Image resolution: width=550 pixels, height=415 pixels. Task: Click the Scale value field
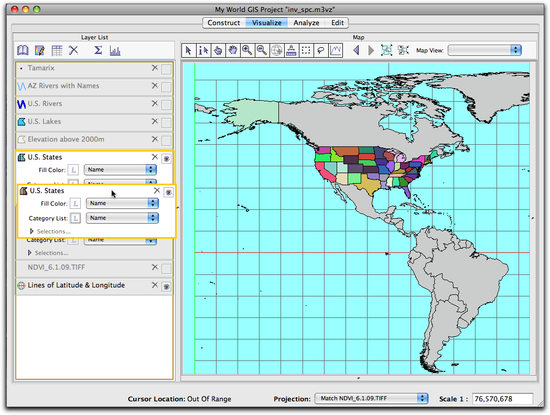pyautogui.click(x=502, y=399)
